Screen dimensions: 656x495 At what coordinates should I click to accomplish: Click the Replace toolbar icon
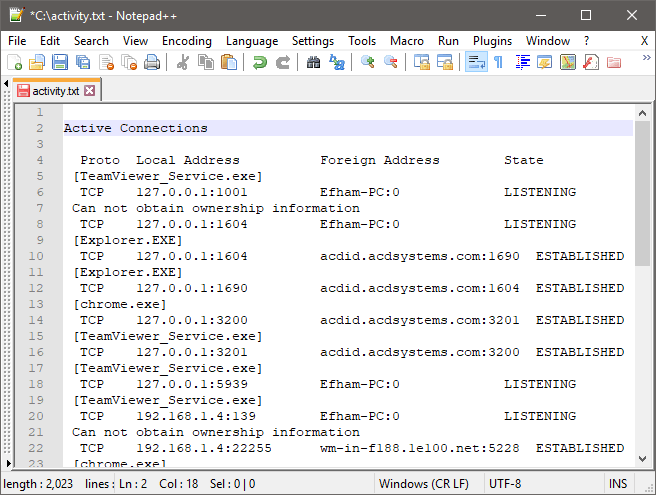[337, 62]
